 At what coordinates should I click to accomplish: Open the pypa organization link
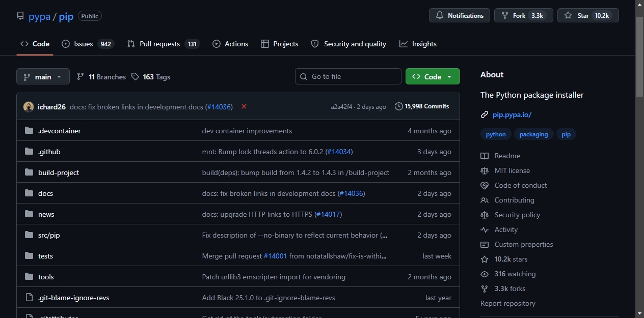click(39, 16)
